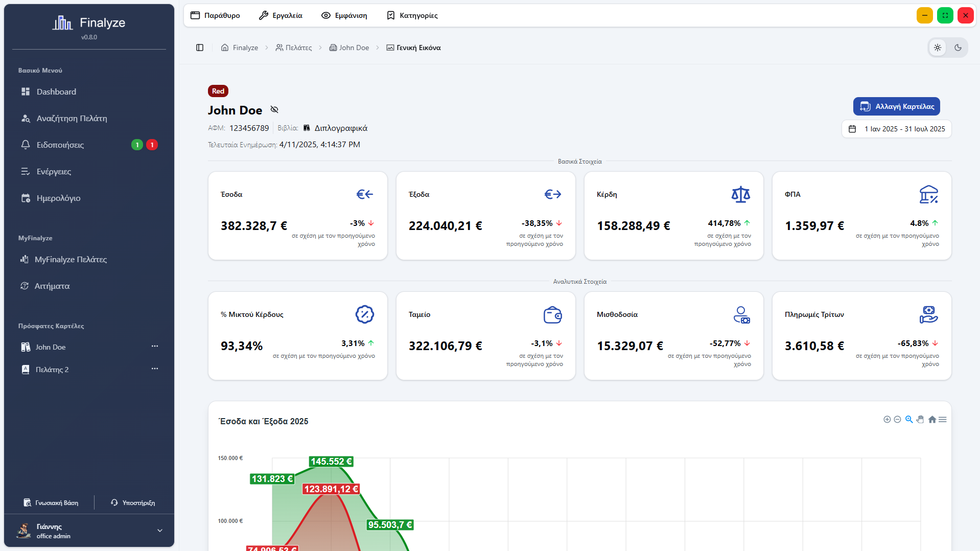Toggle John Doe visibility eye icon
This screenshot has height=551, width=980.
coord(274,110)
